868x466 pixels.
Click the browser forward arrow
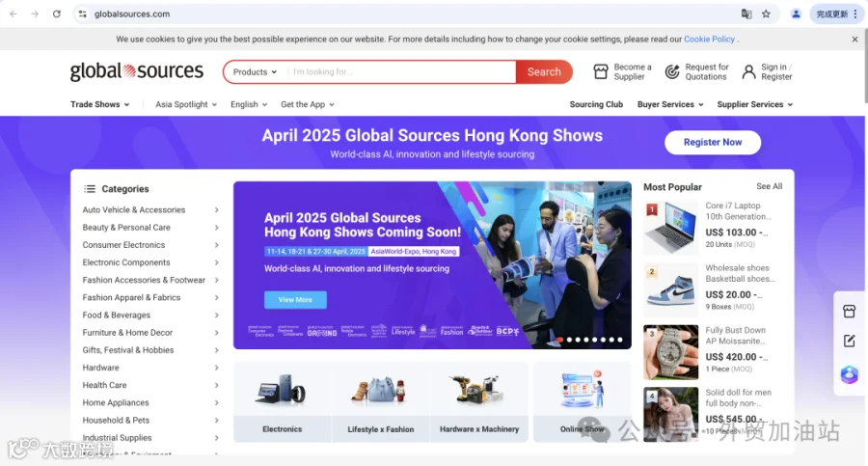[35, 14]
